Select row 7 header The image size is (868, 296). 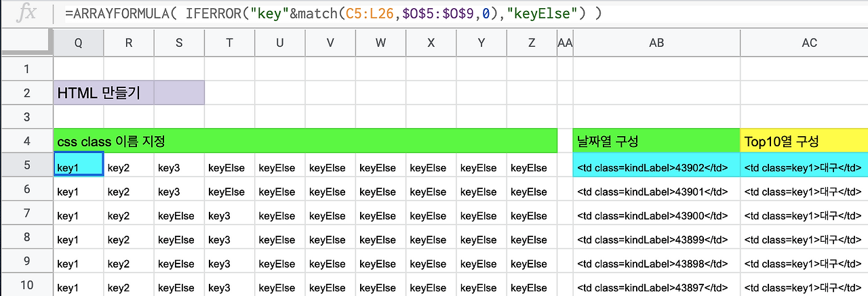pos(26,213)
